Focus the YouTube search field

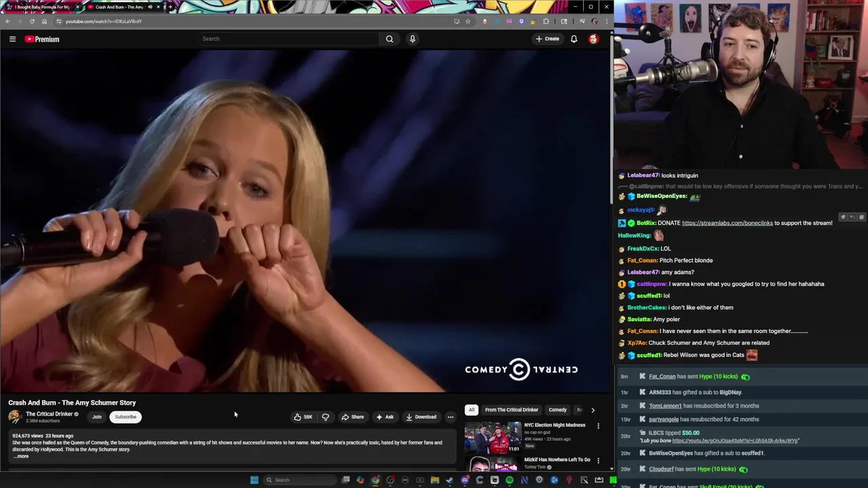click(x=288, y=39)
